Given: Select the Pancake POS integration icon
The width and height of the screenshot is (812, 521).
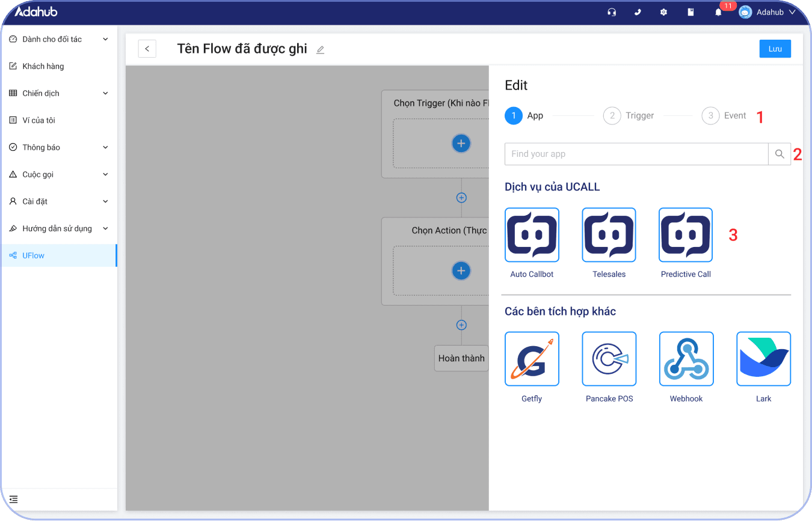Looking at the screenshot, I should pyautogui.click(x=609, y=358).
